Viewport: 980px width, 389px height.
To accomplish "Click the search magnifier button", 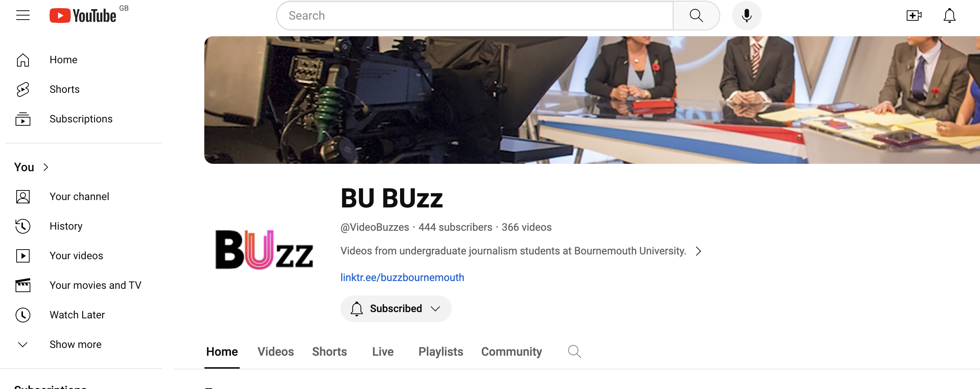I will point(696,16).
